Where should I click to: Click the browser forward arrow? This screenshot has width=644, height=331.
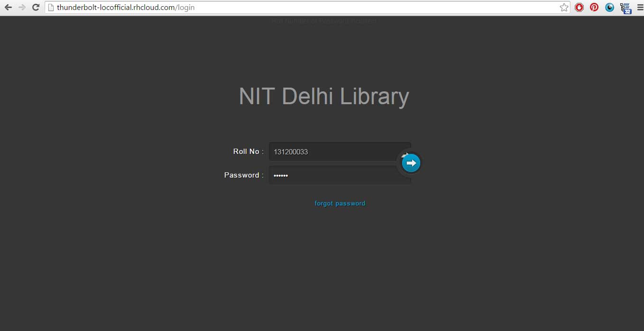[x=22, y=8]
